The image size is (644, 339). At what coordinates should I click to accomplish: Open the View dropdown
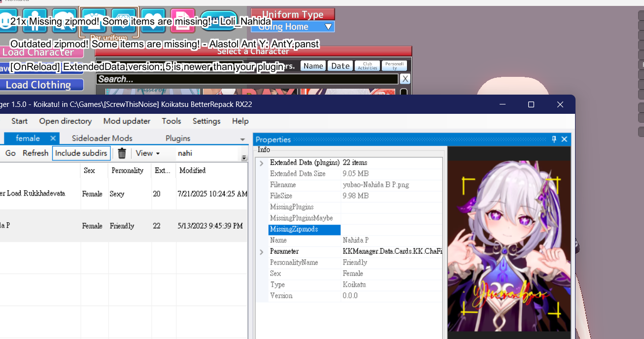[x=148, y=153]
